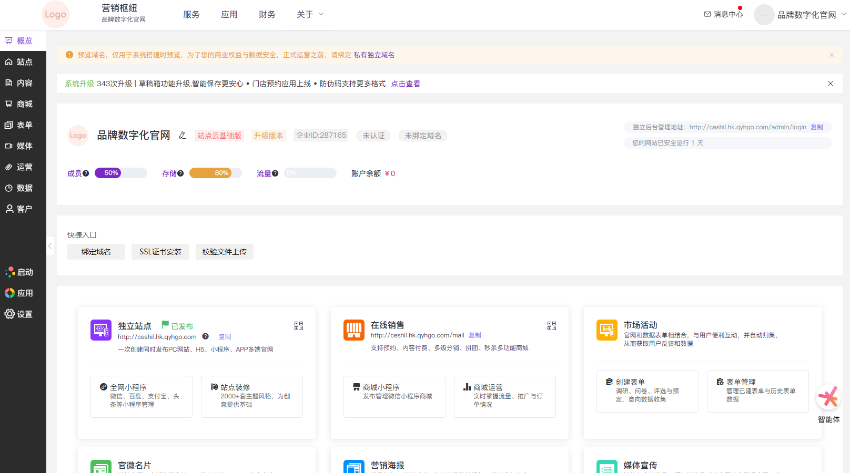Collapse the left sidebar with arrow handle

(51, 245)
